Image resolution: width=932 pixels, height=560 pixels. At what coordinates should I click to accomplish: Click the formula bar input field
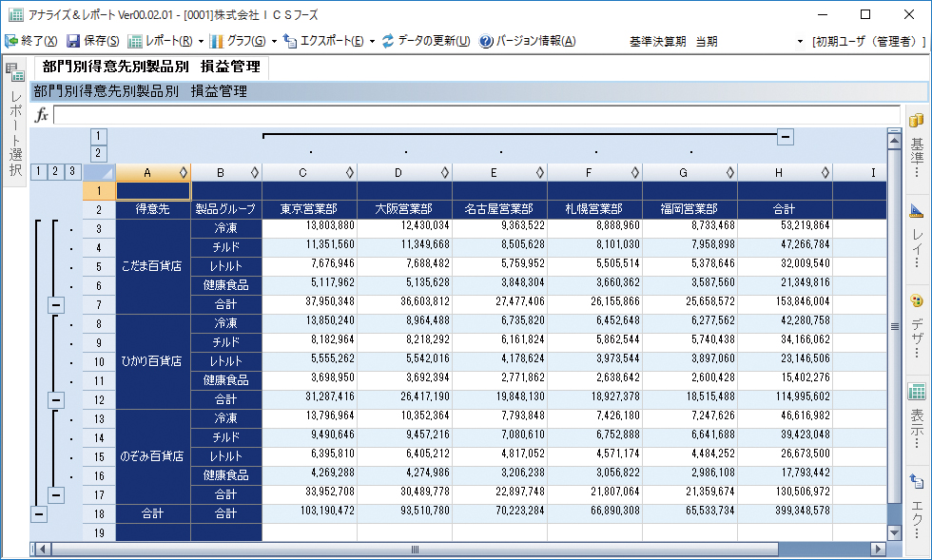coord(476,115)
